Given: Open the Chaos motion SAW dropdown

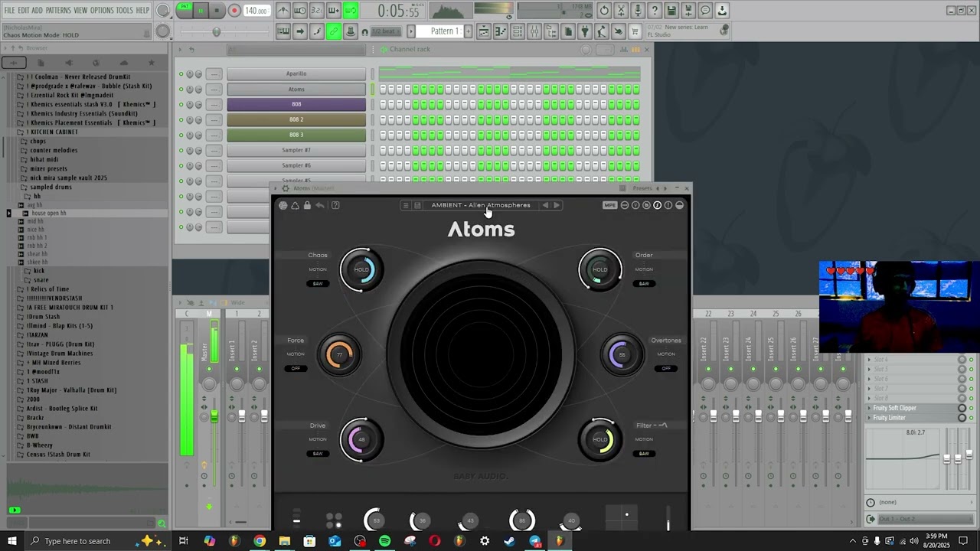Looking at the screenshot, I should click(318, 284).
